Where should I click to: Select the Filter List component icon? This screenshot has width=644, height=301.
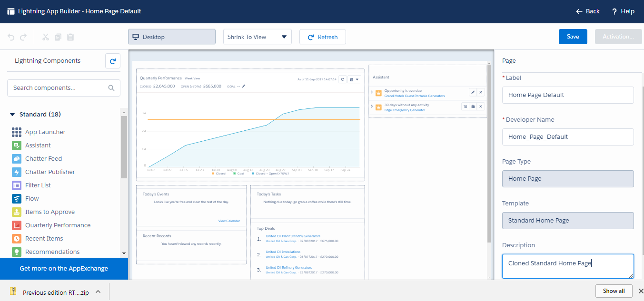coord(17,185)
